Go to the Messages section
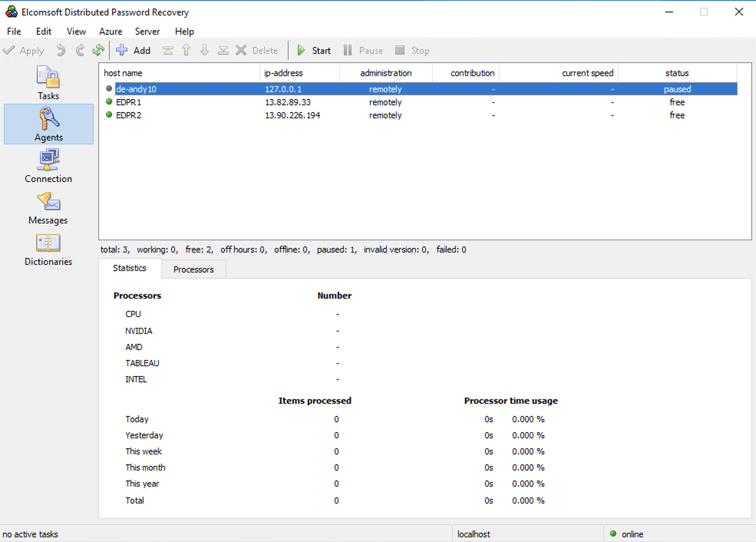The width and height of the screenshot is (756, 542). pos(48,207)
